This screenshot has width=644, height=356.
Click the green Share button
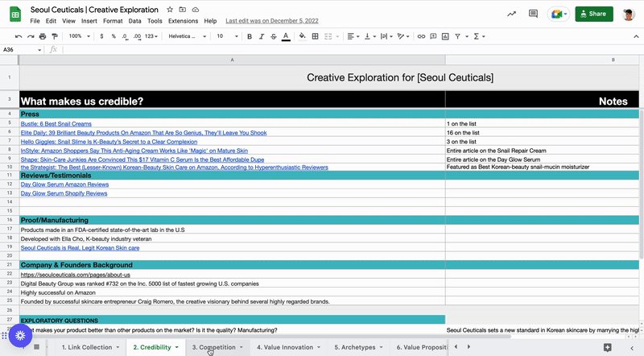[594, 14]
